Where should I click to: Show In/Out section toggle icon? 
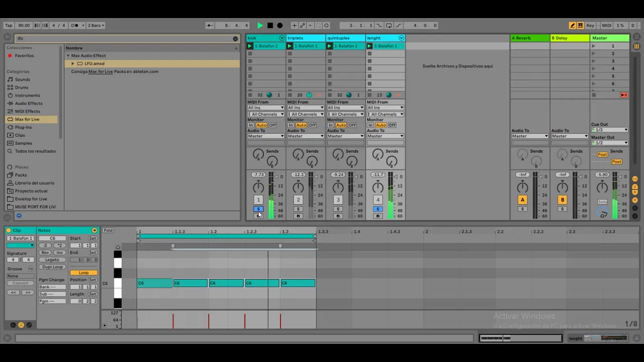[635, 179]
